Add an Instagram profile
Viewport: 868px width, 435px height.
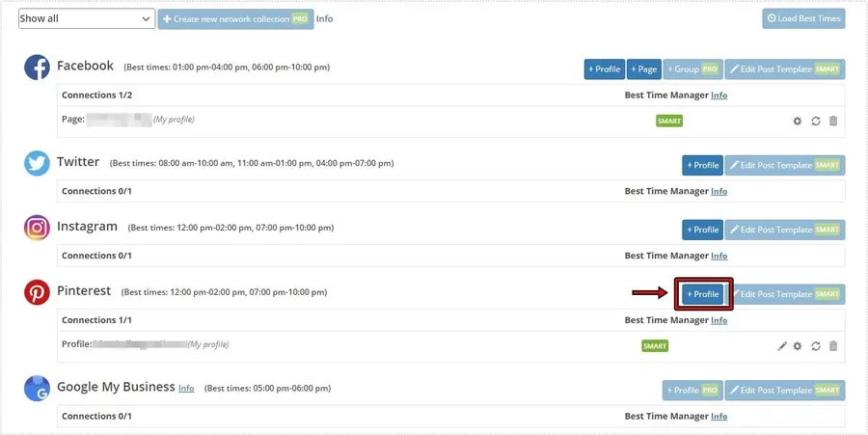coord(702,230)
